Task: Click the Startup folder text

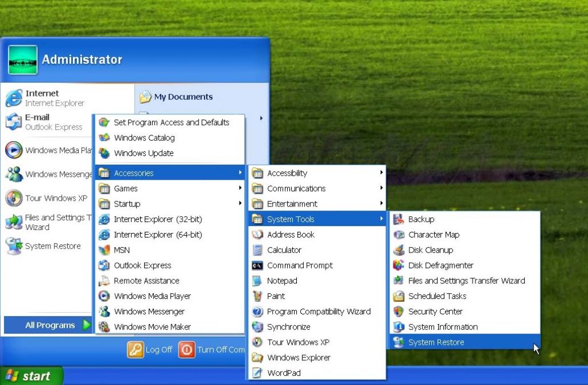Action: point(127,204)
